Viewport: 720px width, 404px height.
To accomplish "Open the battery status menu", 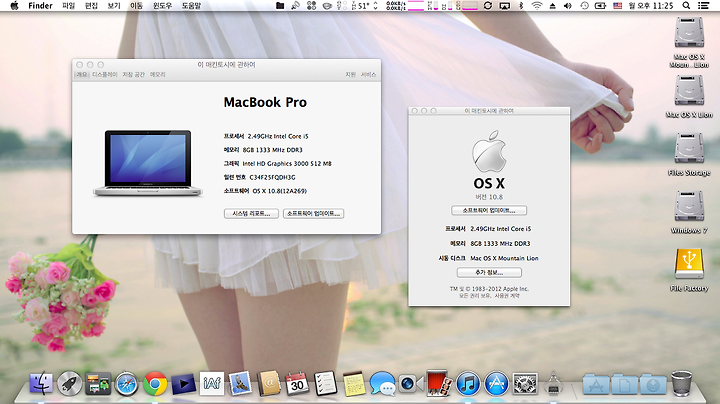I will coord(600,6).
